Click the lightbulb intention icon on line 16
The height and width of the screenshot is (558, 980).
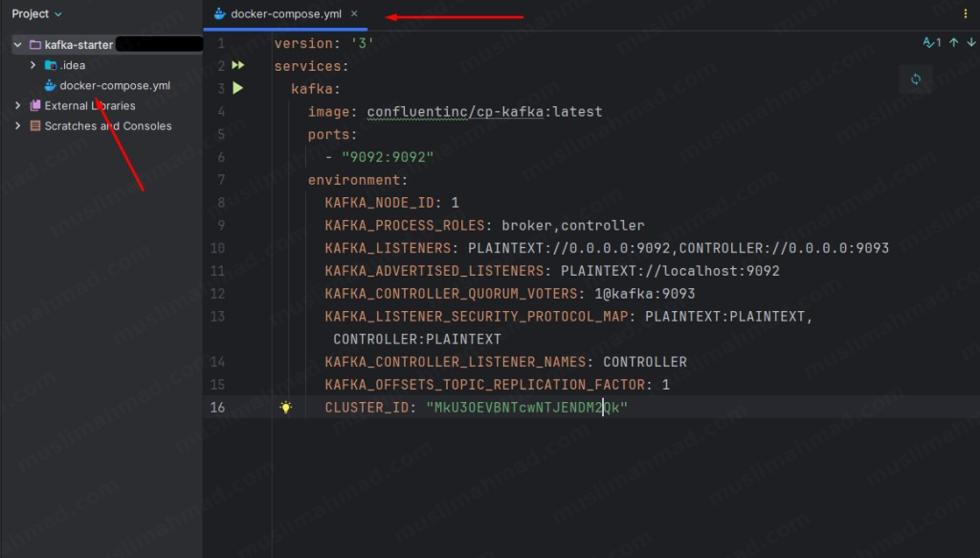(x=286, y=407)
